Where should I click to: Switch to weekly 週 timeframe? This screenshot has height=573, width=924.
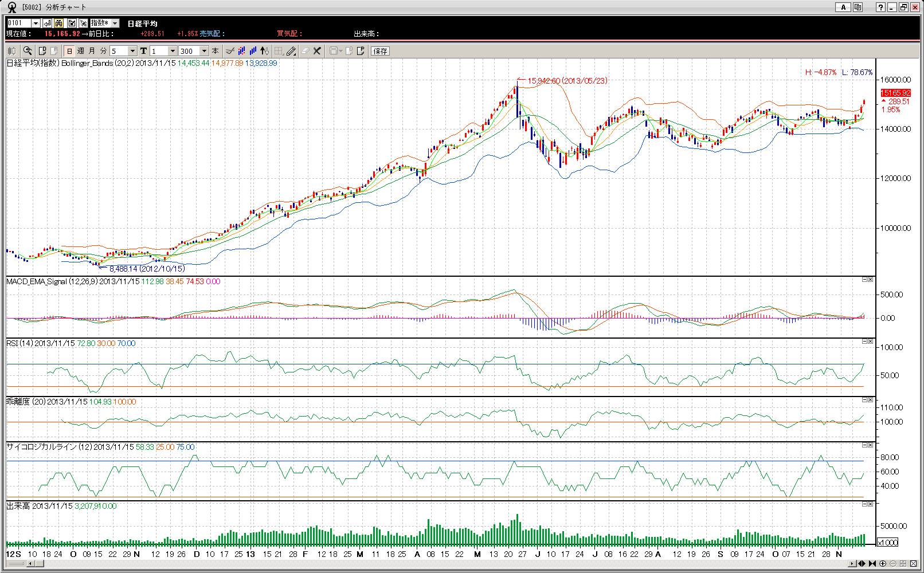click(81, 51)
